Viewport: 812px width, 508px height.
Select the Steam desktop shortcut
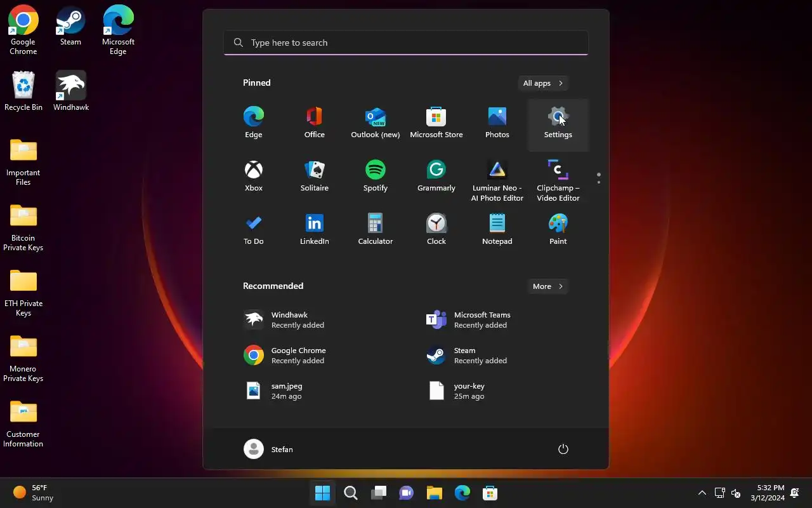70,27
